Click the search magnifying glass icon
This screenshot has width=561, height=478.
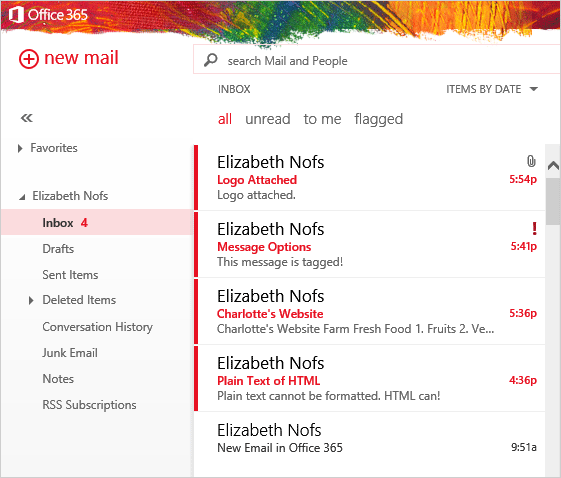(211, 60)
